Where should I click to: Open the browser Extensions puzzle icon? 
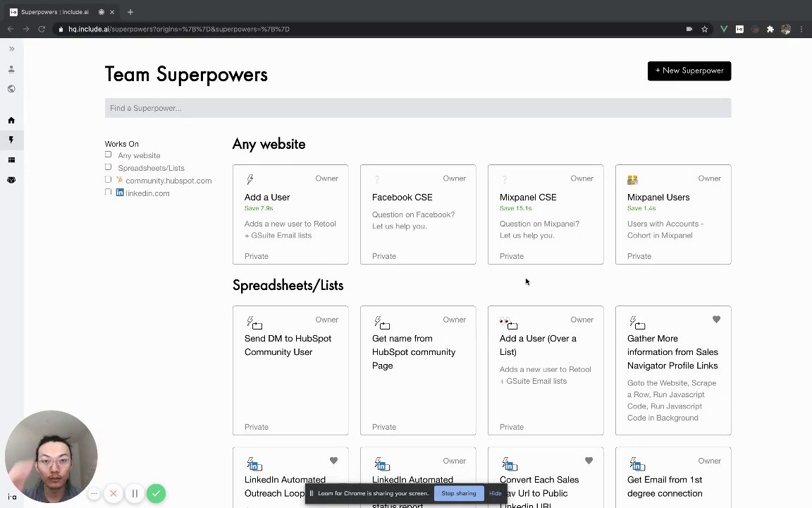tap(770, 29)
